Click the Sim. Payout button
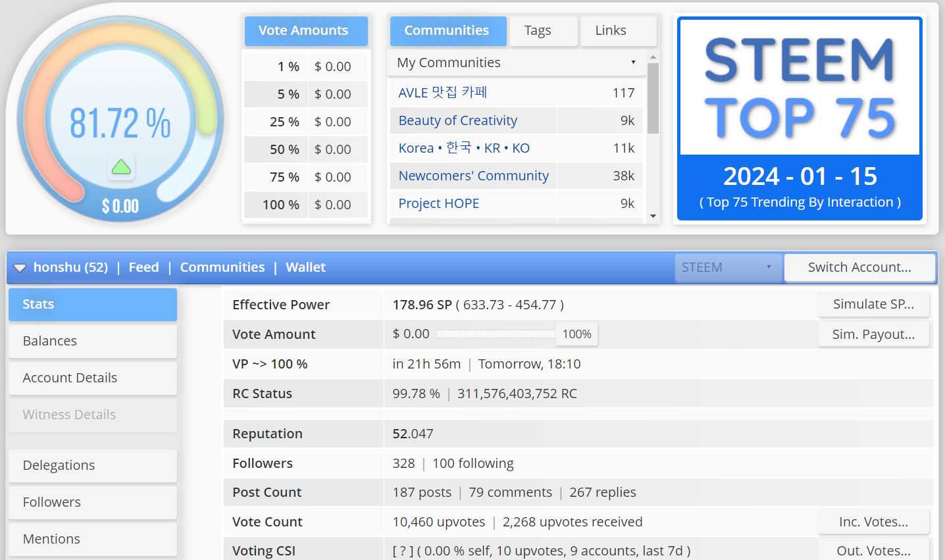Image resolution: width=945 pixels, height=560 pixels. click(x=873, y=334)
